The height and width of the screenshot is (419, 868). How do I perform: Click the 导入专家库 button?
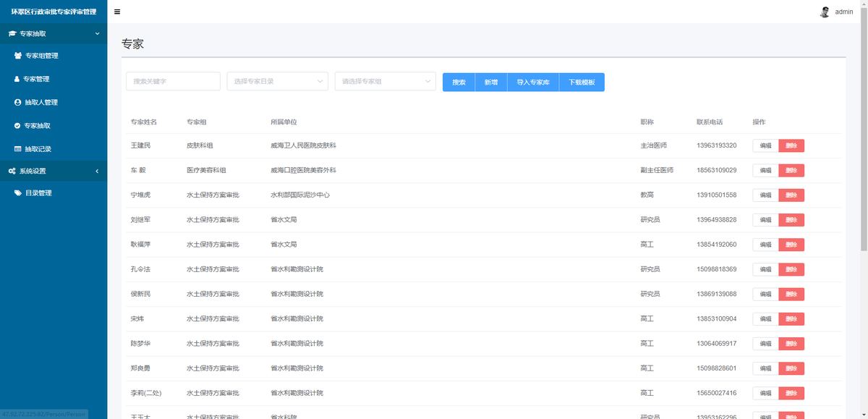tap(533, 82)
